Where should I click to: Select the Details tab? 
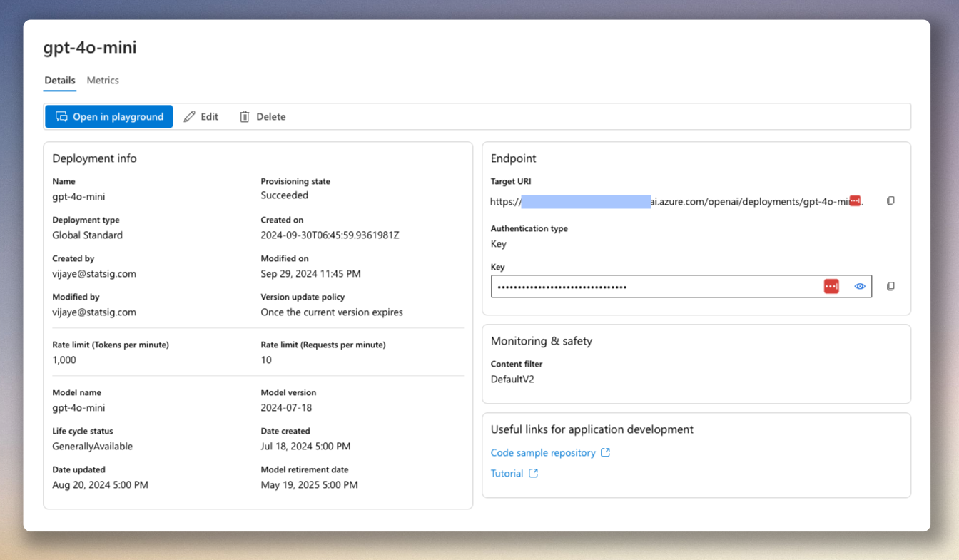pos(59,80)
